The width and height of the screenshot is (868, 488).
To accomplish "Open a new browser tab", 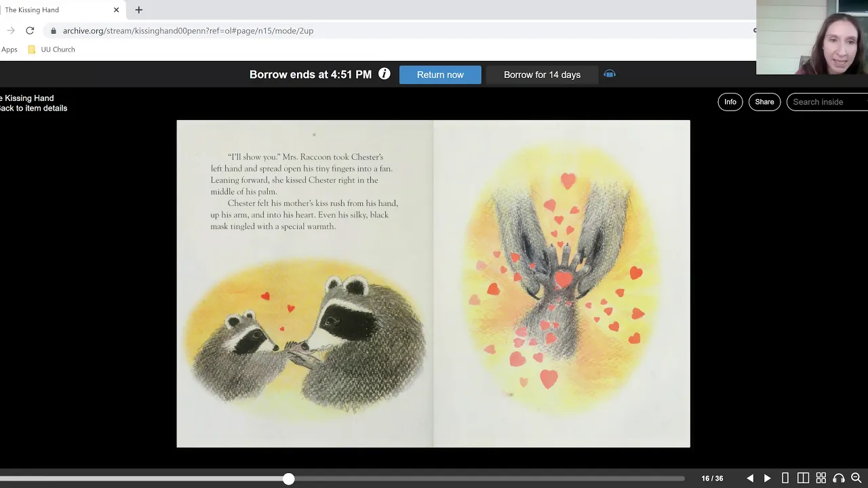I will [139, 9].
